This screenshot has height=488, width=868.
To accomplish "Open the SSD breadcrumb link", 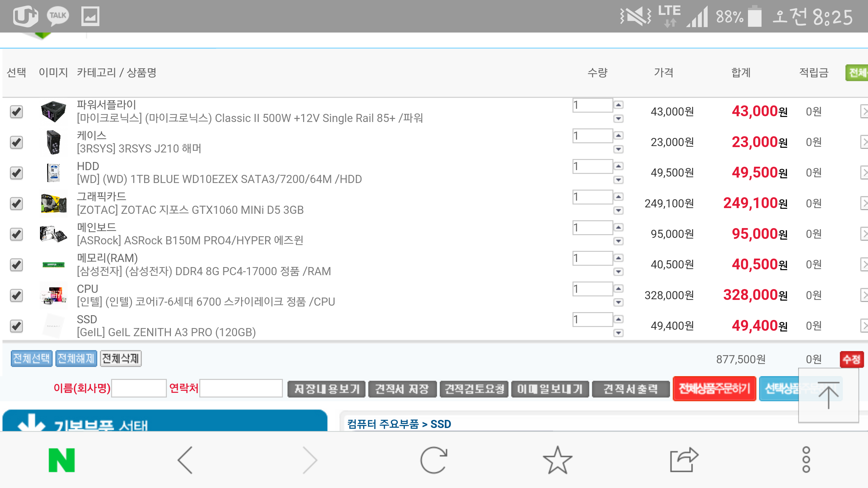I will click(440, 424).
